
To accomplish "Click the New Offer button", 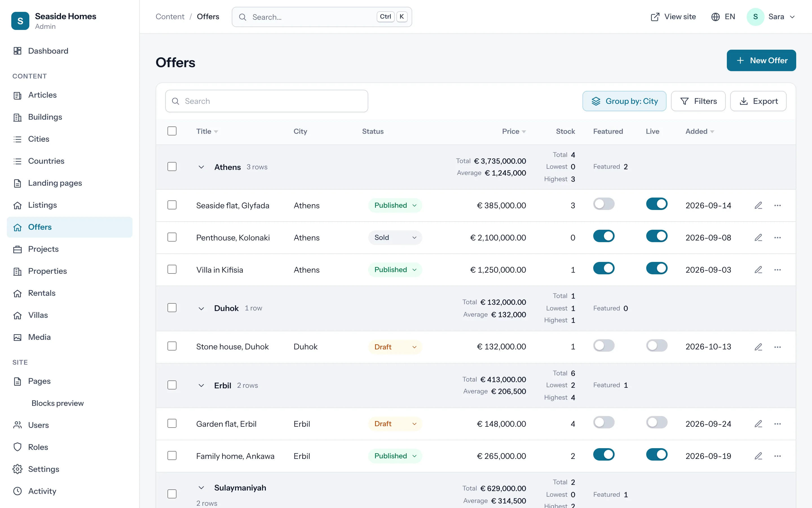I will [761, 60].
